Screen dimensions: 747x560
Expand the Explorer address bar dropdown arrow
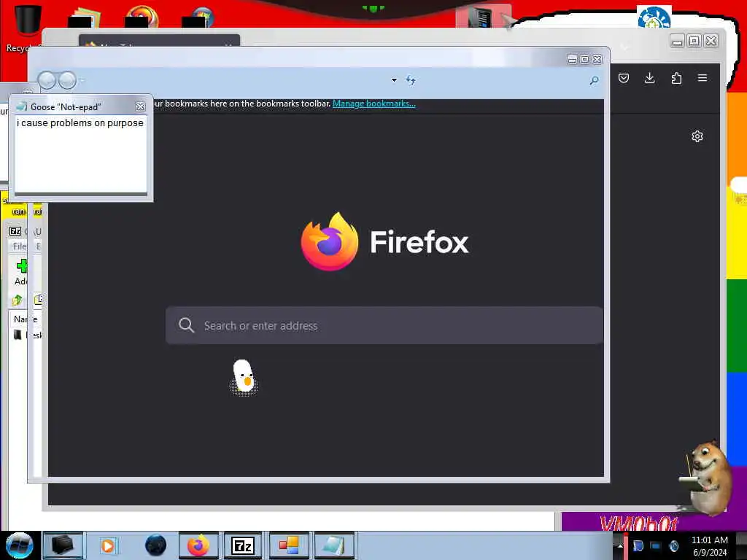394,80
